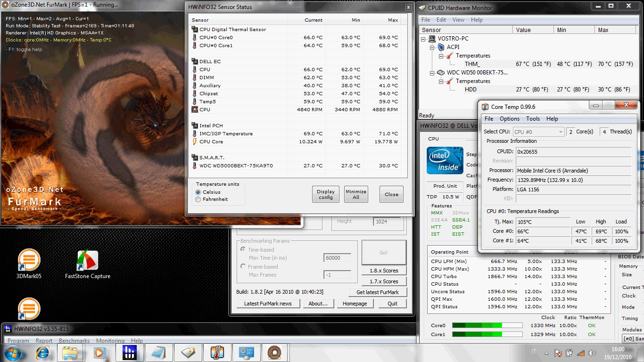Open network signal tray icon
Viewport: 644px width, 362px height.
tap(581, 353)
